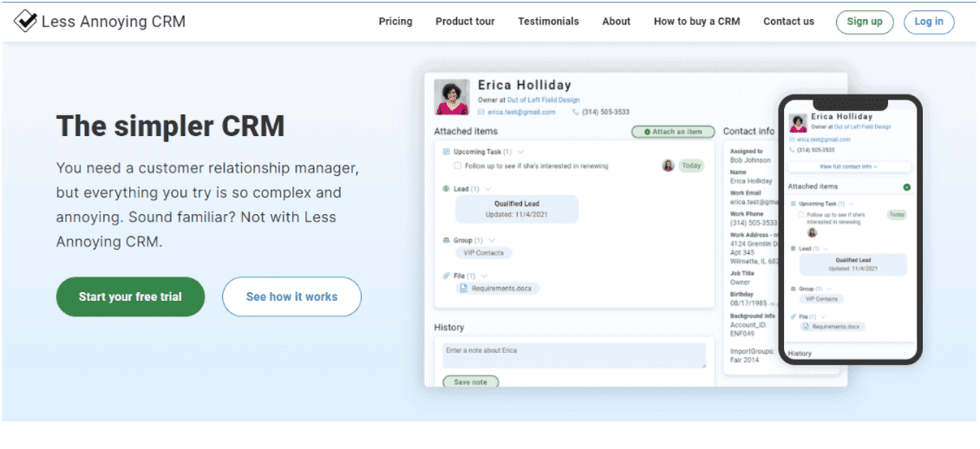Click the email icon in phone mockup
Viewport: 980px width, 449px height.
tap(793, 140)
